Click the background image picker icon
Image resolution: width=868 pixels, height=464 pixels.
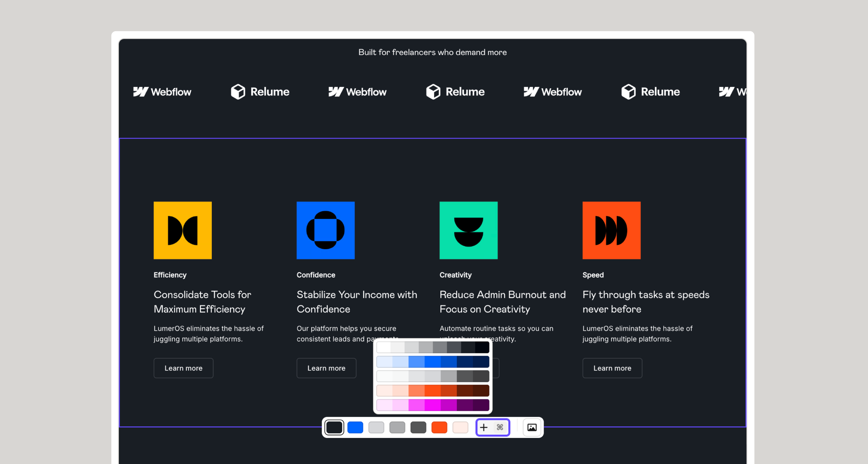(532, 427)
